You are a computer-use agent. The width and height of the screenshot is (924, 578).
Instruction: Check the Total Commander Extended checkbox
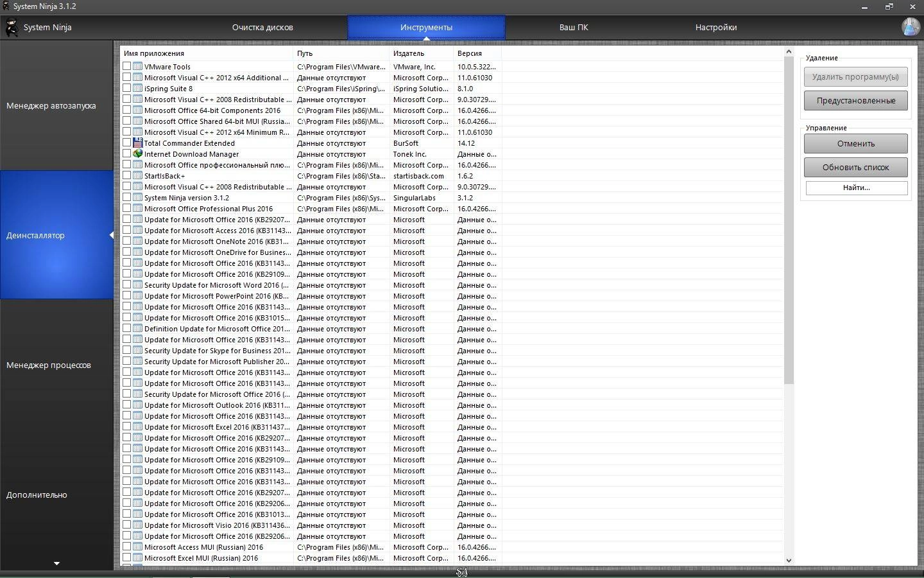pos(126,143)
